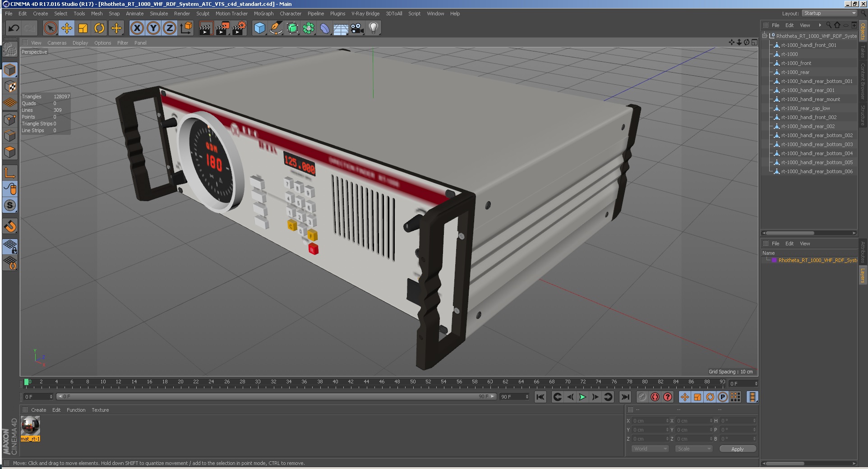
Task: Open the Layers side tab
Action: pos(863,276)
